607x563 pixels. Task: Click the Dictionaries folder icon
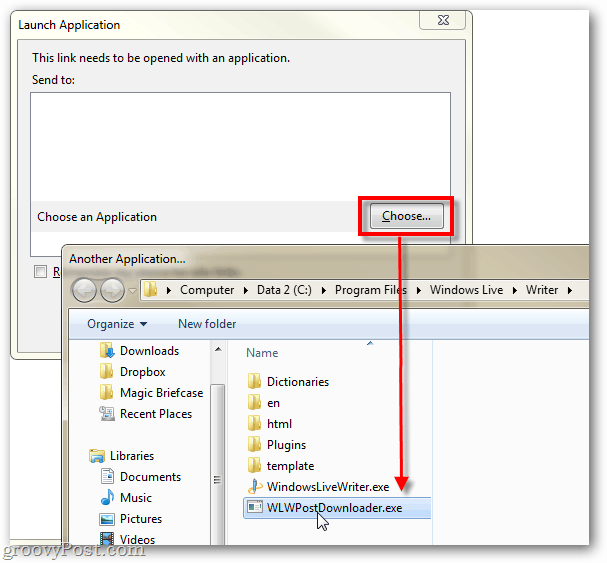click(254, 381)
